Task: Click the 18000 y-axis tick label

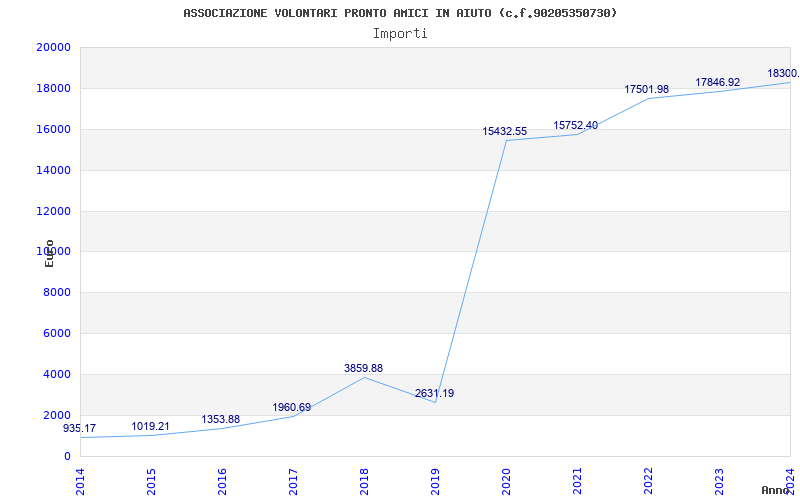Action: pyautogui.click(x=54, y=88)
